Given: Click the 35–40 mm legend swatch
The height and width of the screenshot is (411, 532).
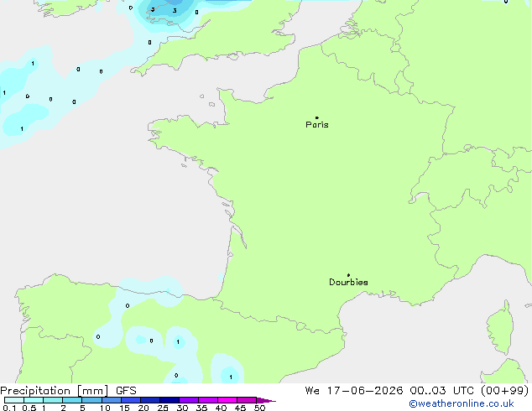Looking at the screenshot, I should pyautogui.click(x=208, y=400).
